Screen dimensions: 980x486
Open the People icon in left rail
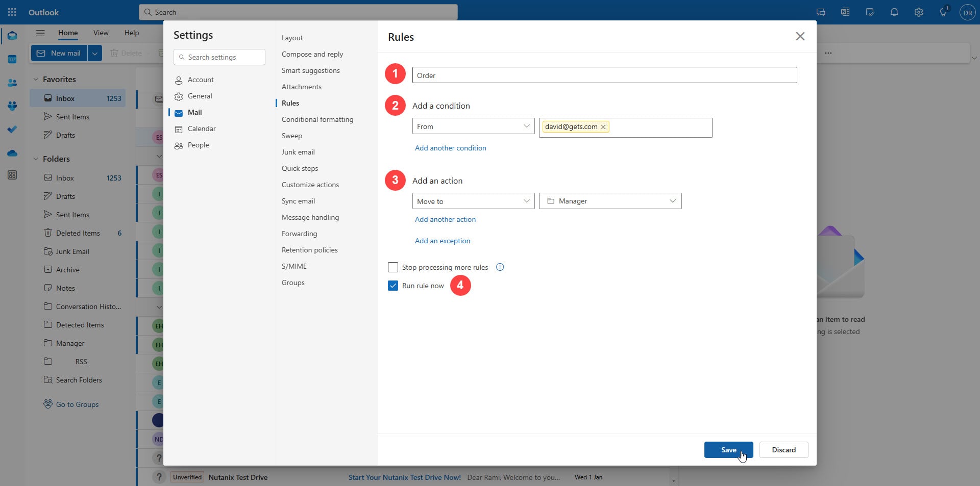coord(12,83)
